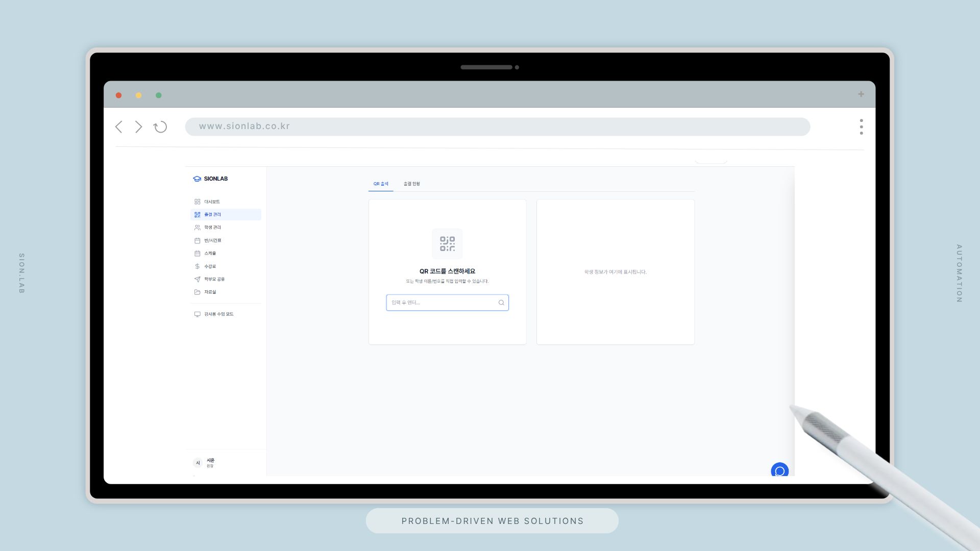The image size is (980, 551).
Task: Open browser three-dot menu
Action: coord(861,127)
